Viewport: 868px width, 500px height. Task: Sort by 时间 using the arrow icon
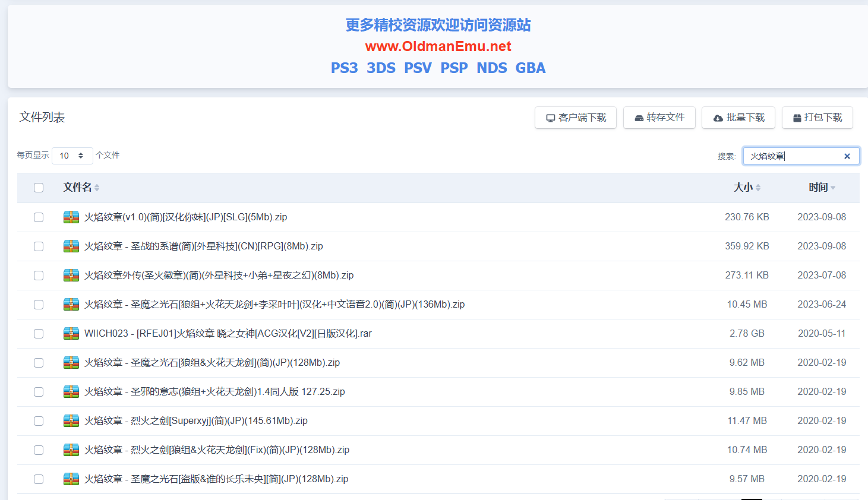click(833, 188)
